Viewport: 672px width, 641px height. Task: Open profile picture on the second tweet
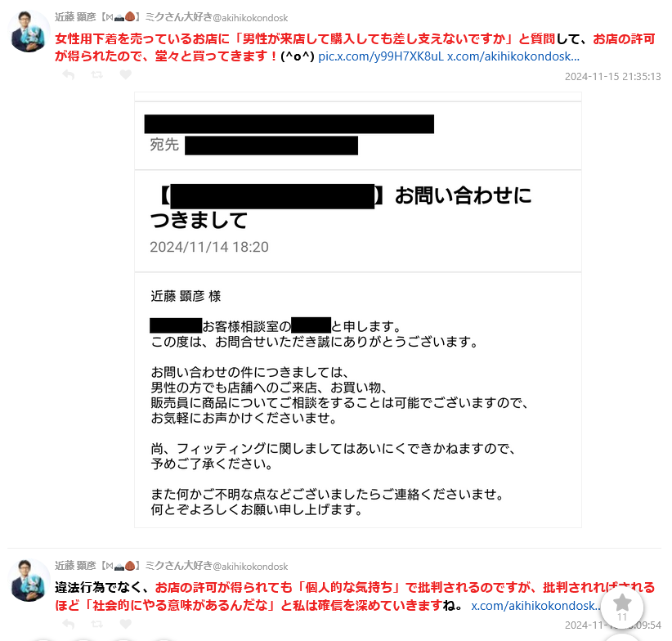[x=29, y=580]
